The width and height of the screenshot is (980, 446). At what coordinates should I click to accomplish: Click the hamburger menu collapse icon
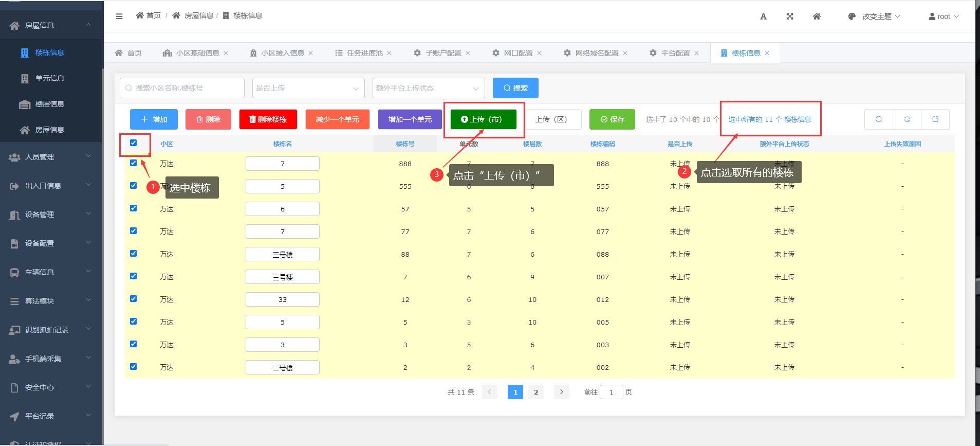pyautogui.click(x=119, y=16)
